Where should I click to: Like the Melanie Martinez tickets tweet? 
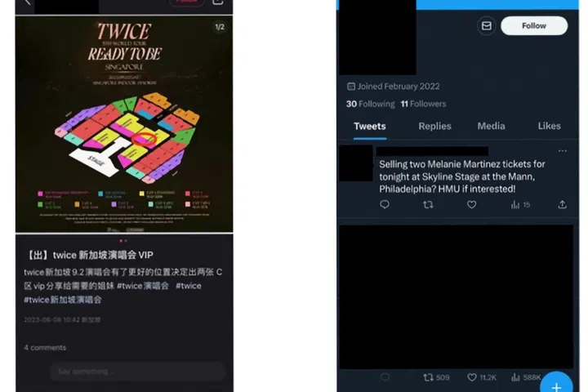tap(471, 204)
